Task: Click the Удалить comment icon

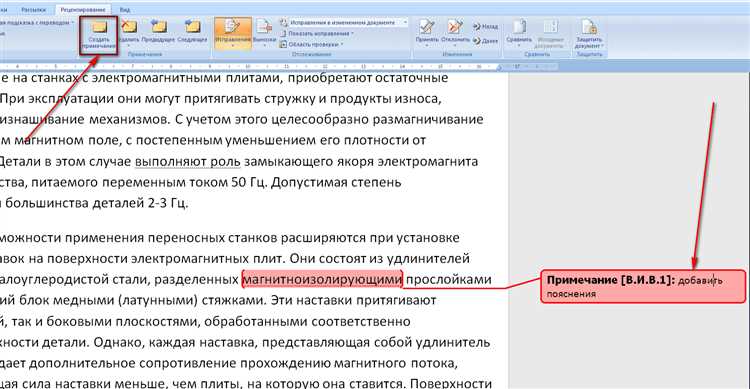Action: (128, 32)
